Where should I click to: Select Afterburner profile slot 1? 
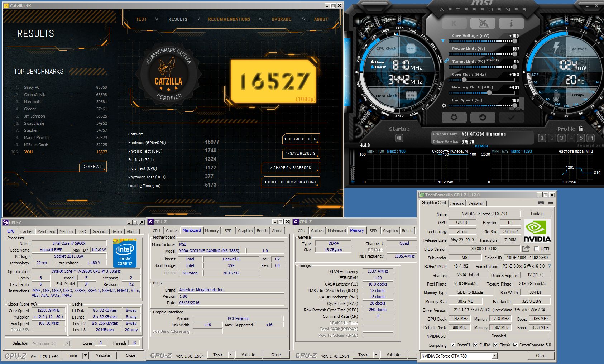click(542, 138)
